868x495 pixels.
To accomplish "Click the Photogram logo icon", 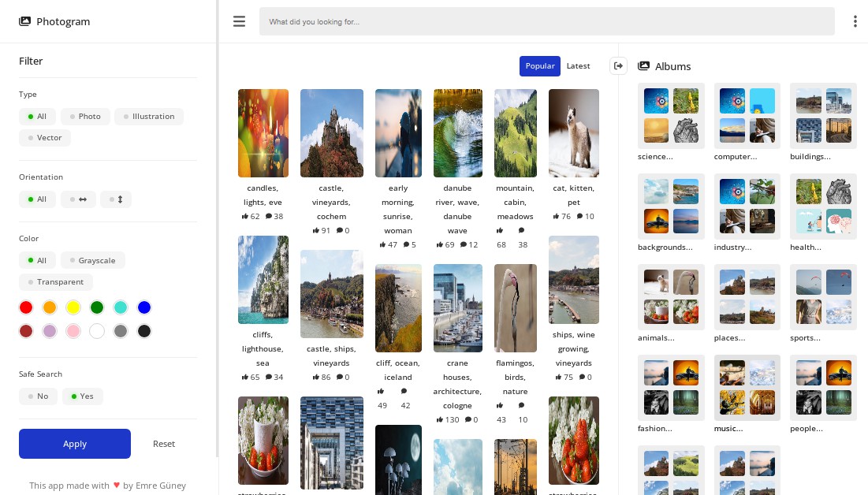I will [25, 21].
